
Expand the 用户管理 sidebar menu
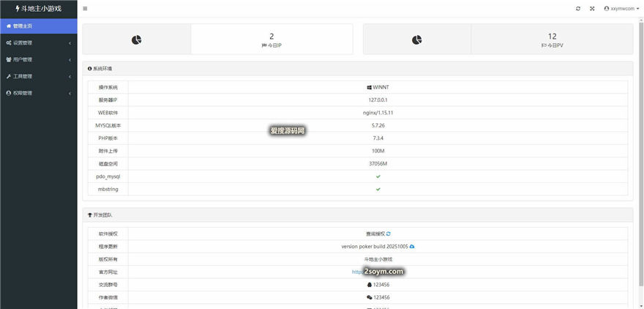click(x=38, y=59)
